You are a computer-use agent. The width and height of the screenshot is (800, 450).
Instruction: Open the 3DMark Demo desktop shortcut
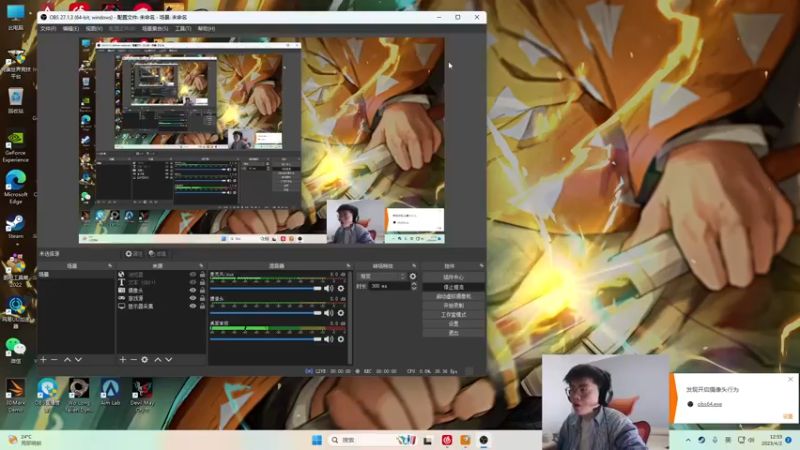[x=15, y=395]
